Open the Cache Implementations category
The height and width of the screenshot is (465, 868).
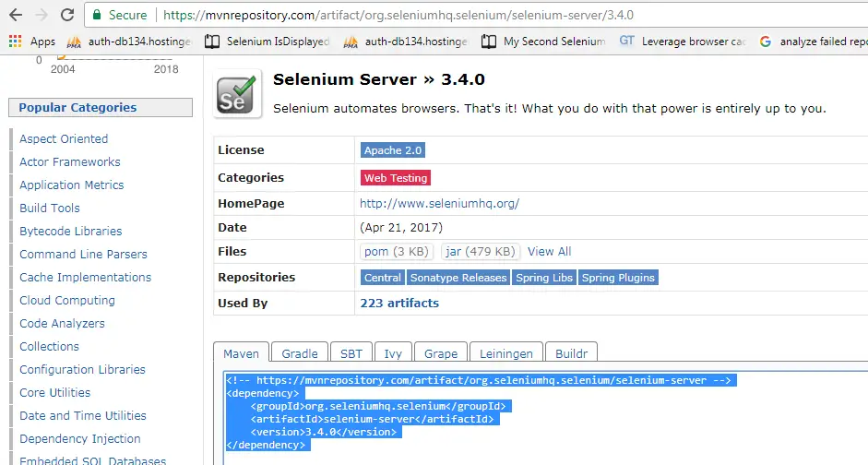85,278
